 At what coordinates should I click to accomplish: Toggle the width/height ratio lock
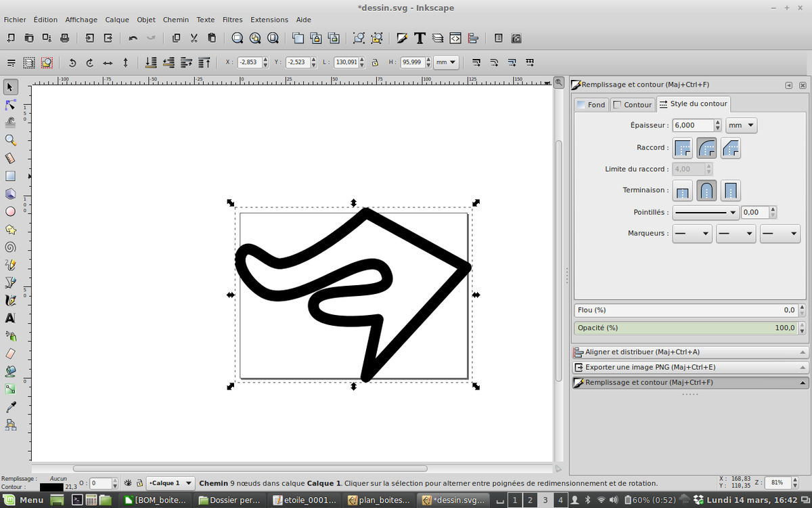[x=375, y=62]
